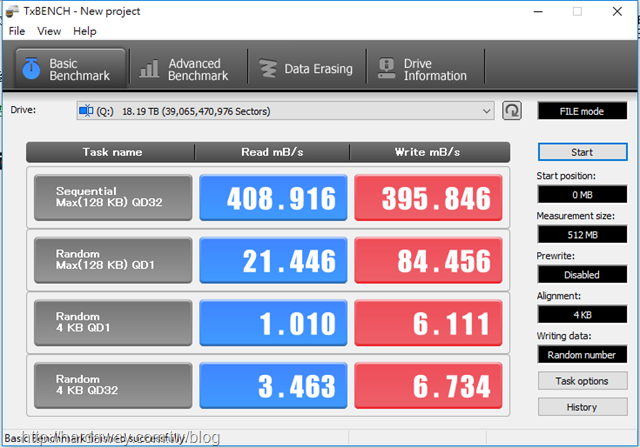Click the Alignment: label
This screenshot has width=640, height=448.
tap(558, 296)
